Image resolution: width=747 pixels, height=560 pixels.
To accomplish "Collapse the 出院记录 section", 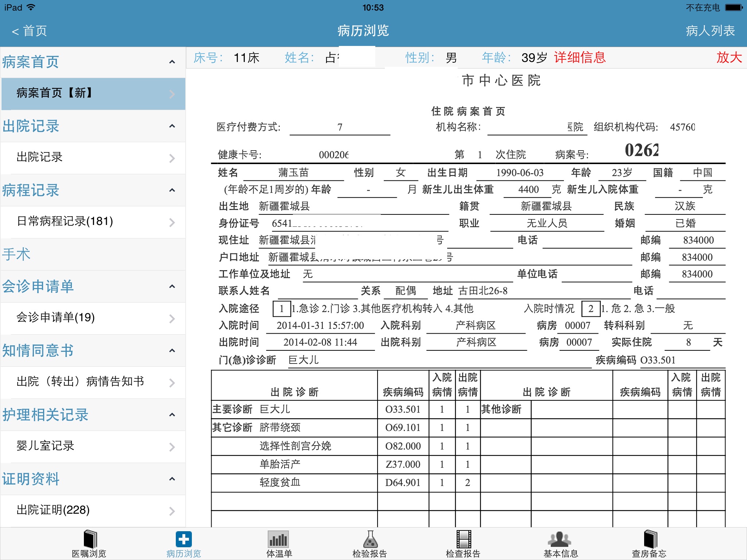I will click(x=172, y=126).
